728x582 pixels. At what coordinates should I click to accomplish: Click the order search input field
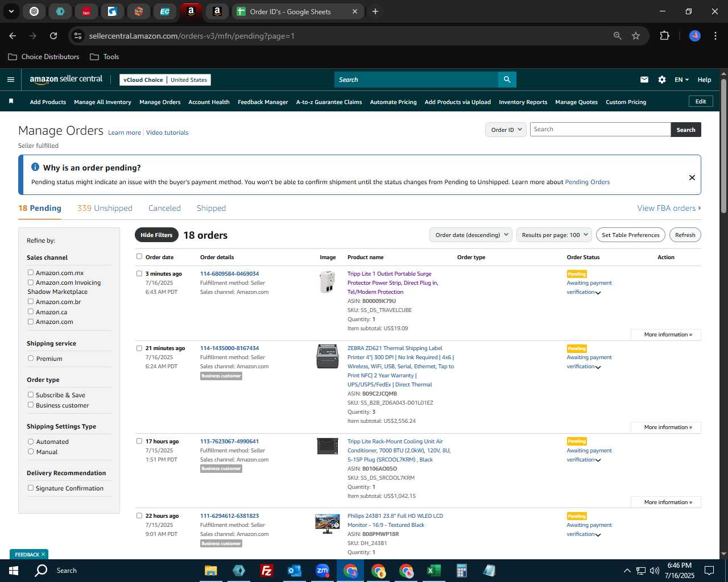[x=600, y=130]
